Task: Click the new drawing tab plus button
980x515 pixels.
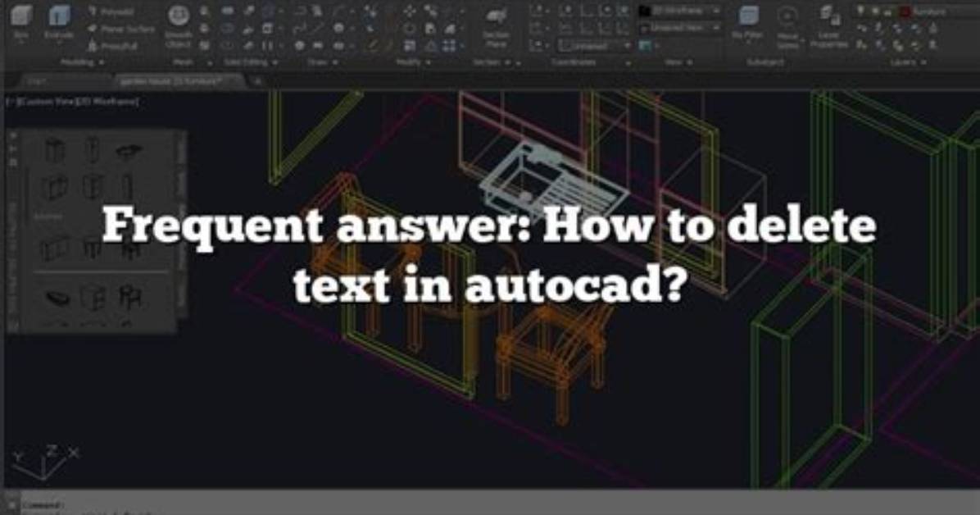Action: click(257, 81)
